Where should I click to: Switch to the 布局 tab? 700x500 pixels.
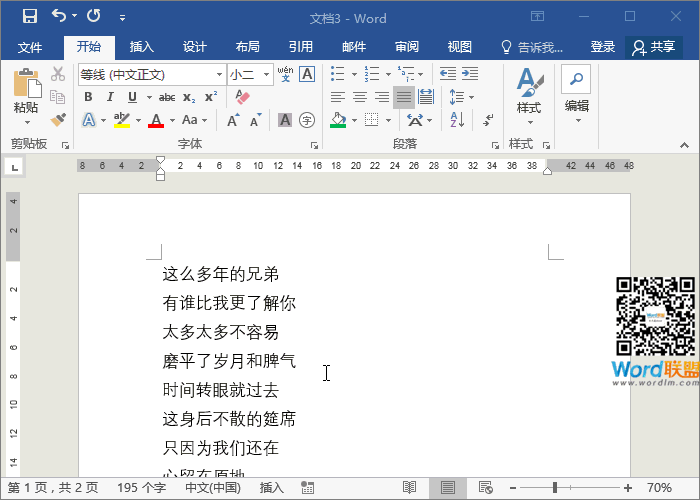pos(247,47)
